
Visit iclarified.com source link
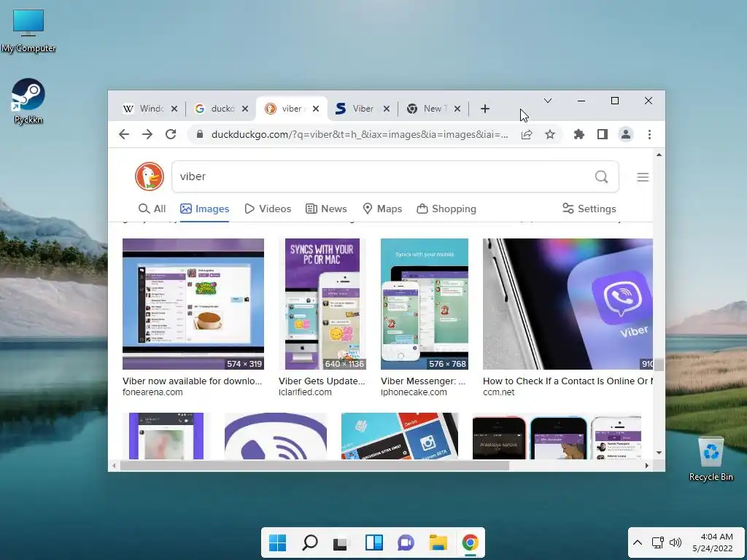[305, 392]
